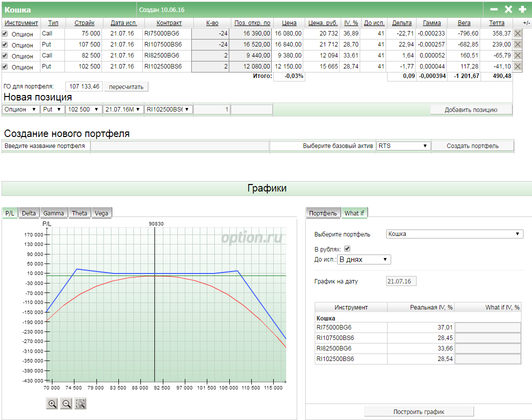The height and width of the screenshot is (420, 532).
Task: Open the instrument type dropdown 'Опцион'
Action: (x=20, y=109)
